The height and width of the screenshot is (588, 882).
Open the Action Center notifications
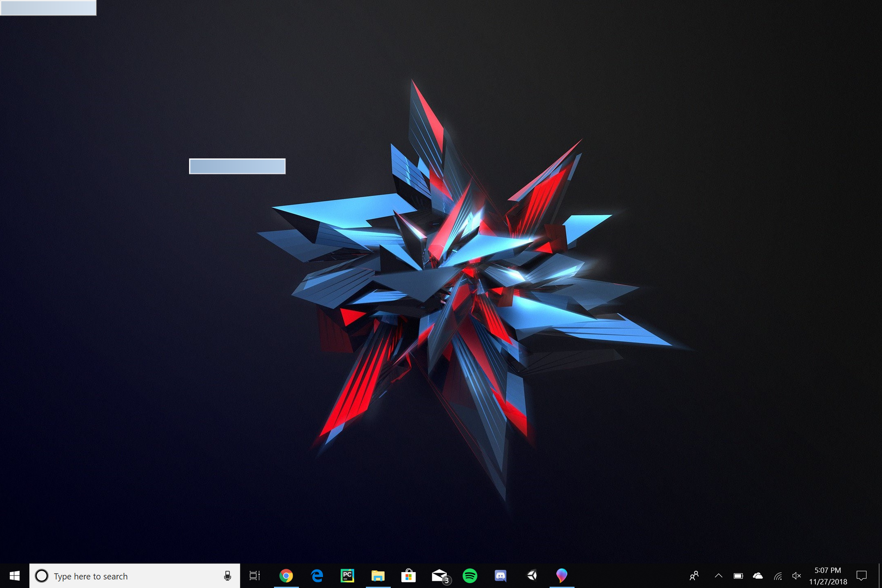[861, 576]
